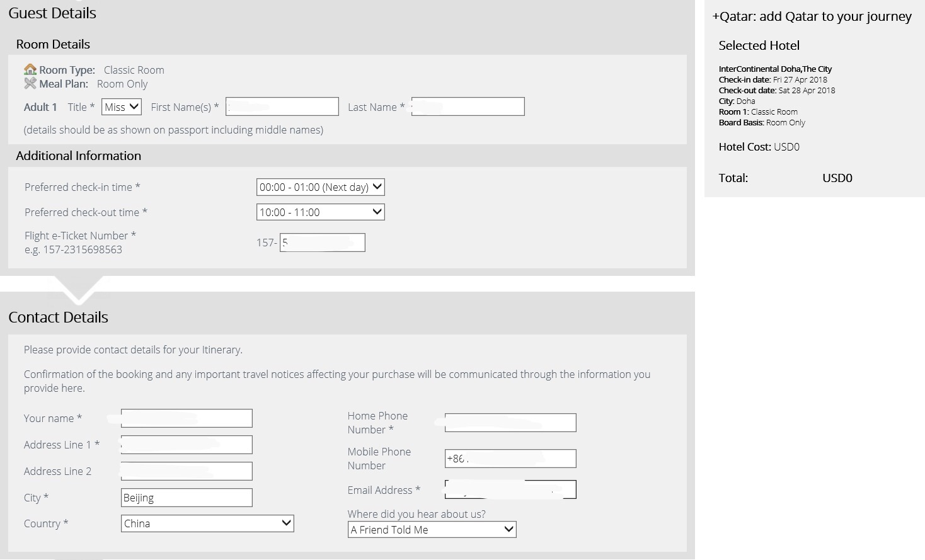Focus the Flight e-Ticket Number field
925x560 pixels.
[322, 243]
